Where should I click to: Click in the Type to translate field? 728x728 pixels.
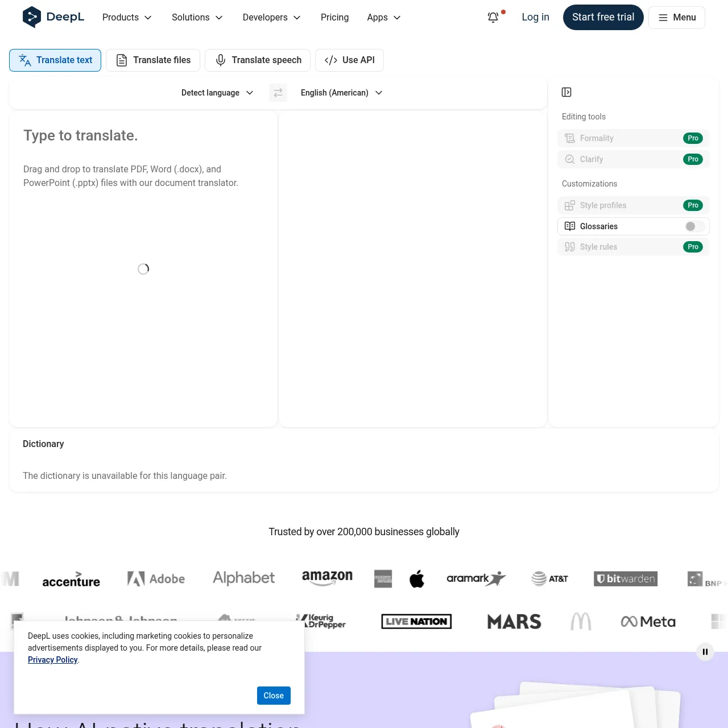[143, 268]
